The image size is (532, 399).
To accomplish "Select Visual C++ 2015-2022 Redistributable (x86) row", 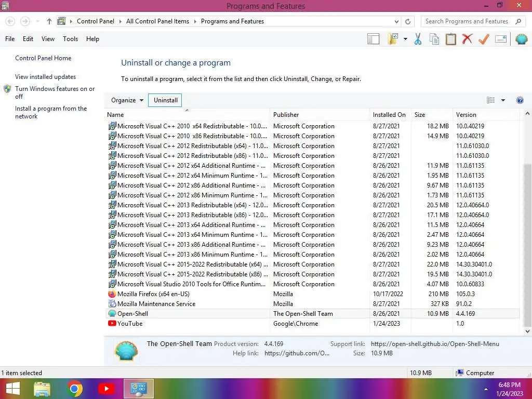I will pyautogui.click(x=312, y=274).
